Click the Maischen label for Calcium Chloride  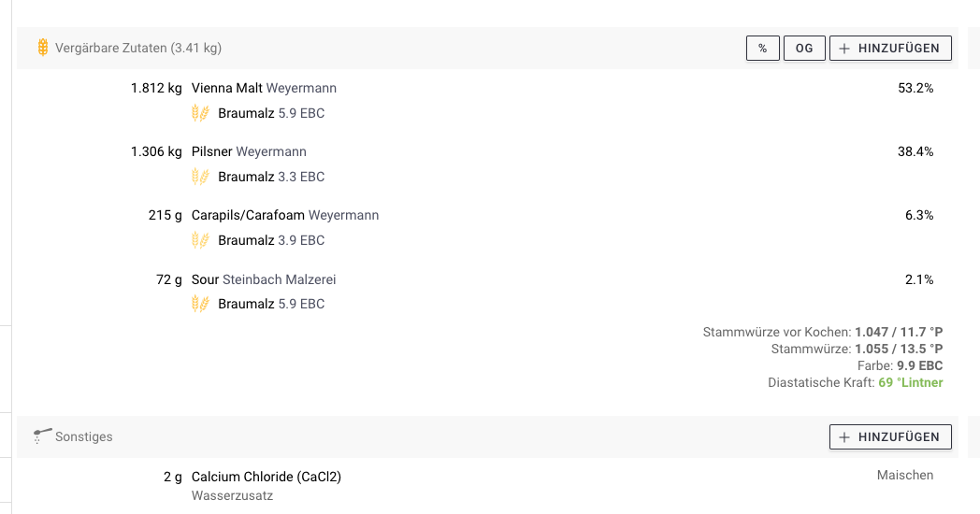(x=904, y=475)
